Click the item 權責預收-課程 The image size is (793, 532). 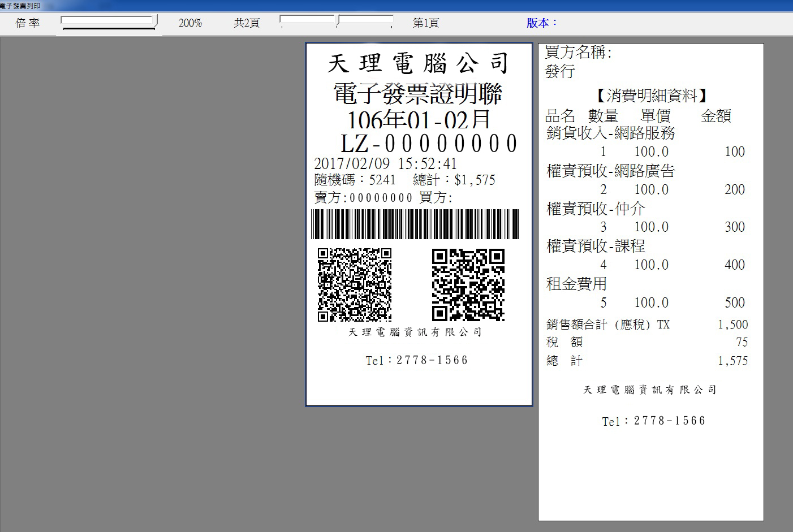tap(596, 246)
